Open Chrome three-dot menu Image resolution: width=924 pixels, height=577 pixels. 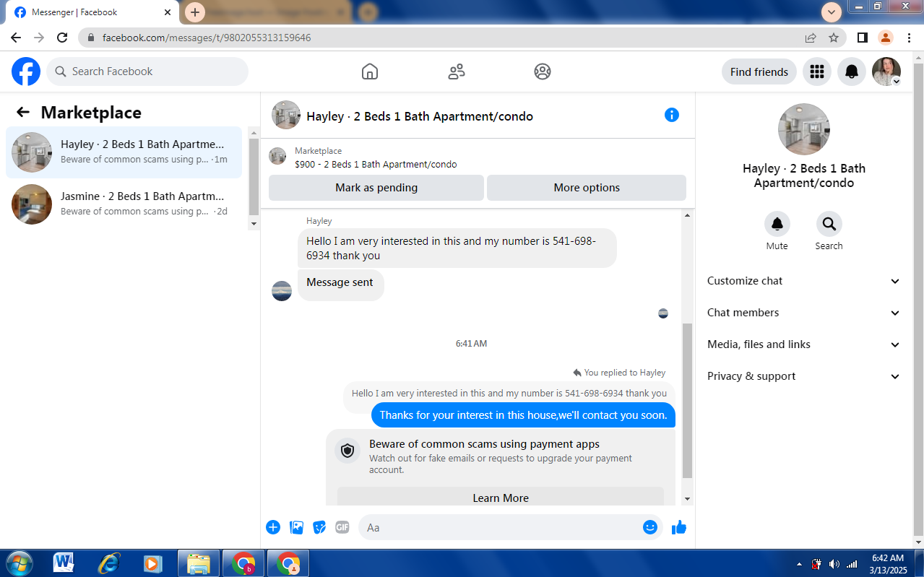point(909,38)
